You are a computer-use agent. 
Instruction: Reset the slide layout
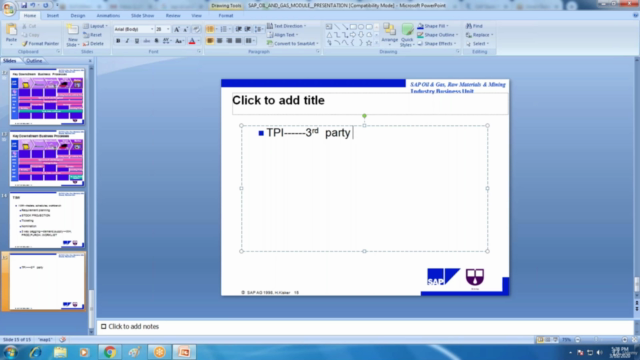click(93, 35)
